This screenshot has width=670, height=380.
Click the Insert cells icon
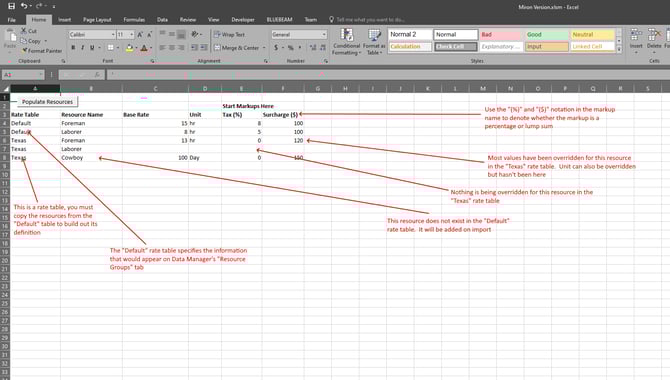(636, 41)
